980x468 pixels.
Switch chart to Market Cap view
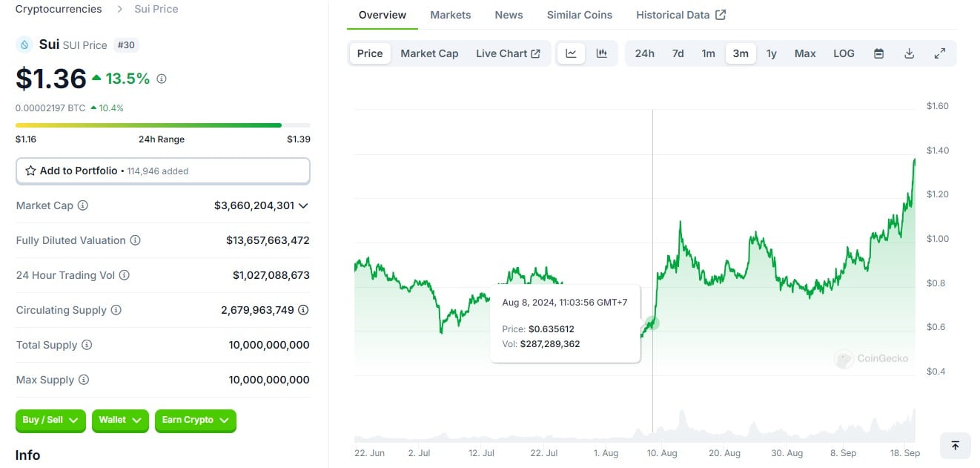[429, 53]
